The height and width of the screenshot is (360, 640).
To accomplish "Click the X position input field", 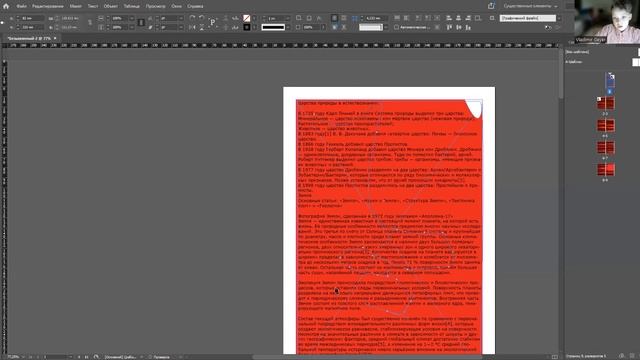I will 32,18.
